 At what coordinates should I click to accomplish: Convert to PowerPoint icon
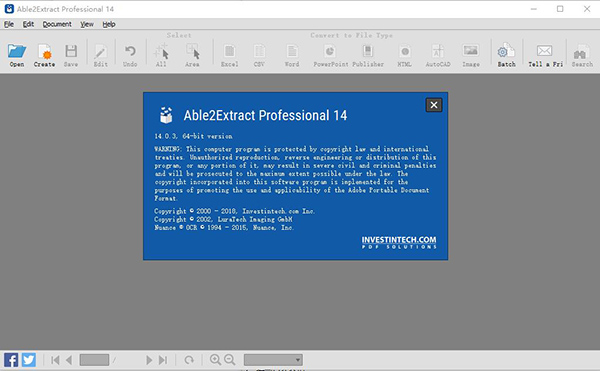tap(330, 51)
